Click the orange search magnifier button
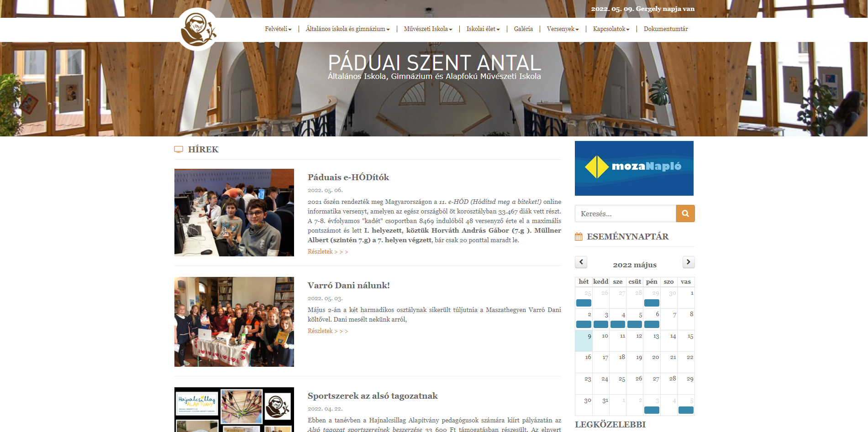Image resolution: width=868 pixels, height=432 pixels. coord(685,213)
